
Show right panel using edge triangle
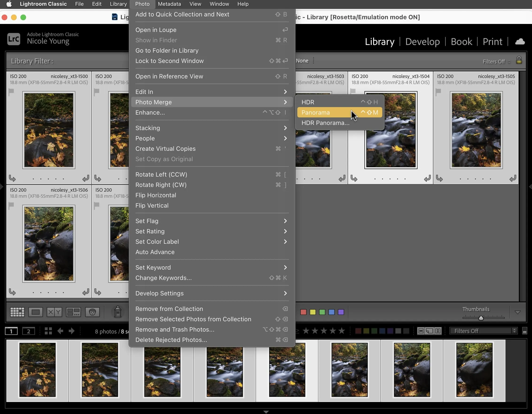coord(531,187)
